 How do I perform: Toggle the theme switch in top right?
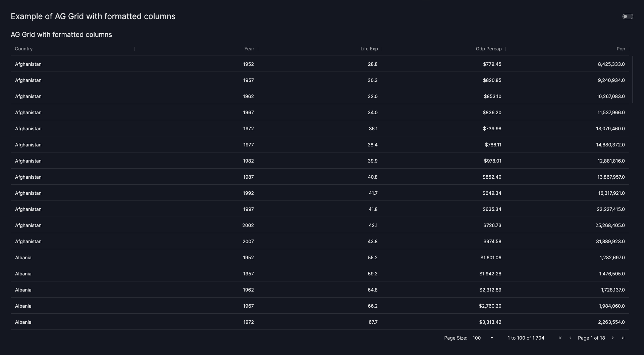(x=628, y=16)
